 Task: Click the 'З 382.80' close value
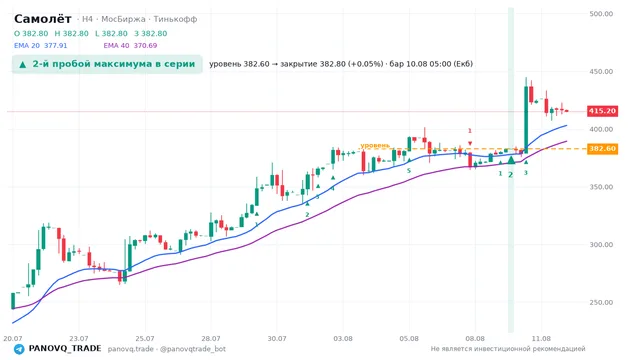(x=151, y=33)
